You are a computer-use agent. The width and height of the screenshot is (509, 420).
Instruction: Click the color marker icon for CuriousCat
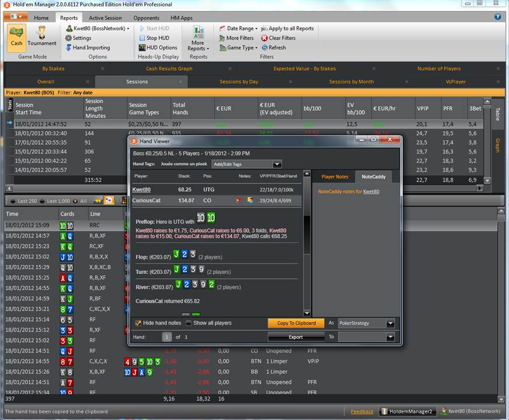(x=250, y=200)
